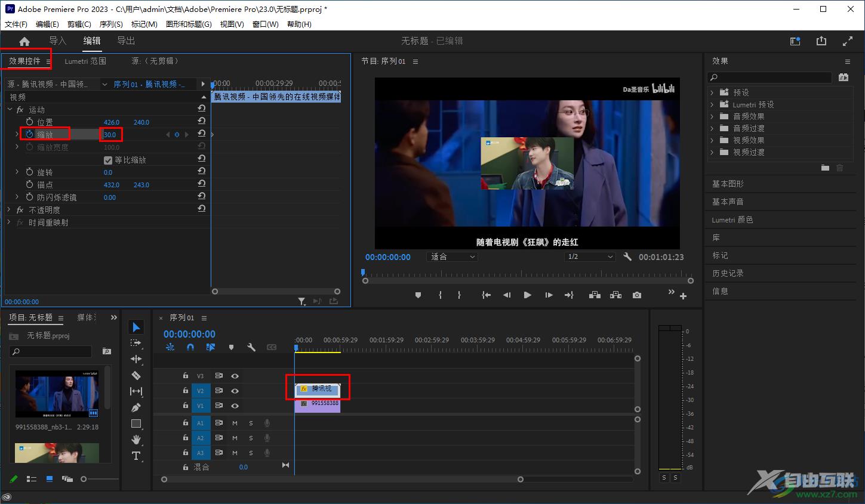The image size is (865, 504).
Task: Select the Ripple Edit tool
Action: click(136, 359)
